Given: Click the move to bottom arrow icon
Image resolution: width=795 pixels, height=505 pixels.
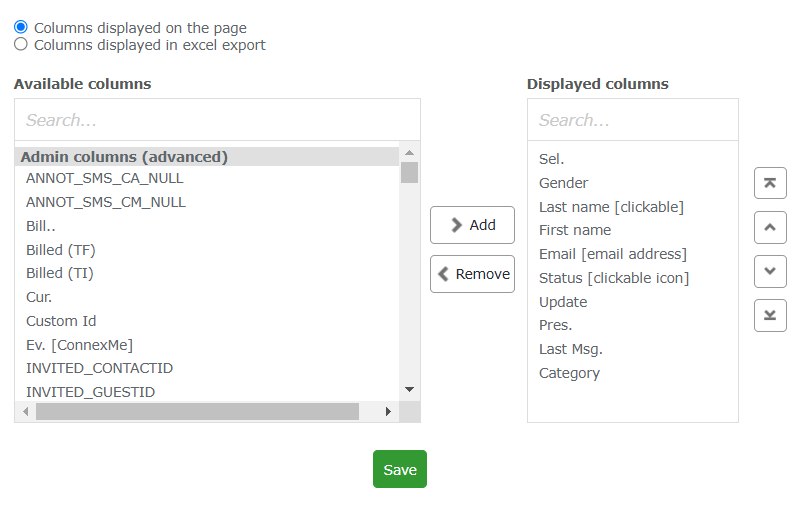Looking at the screenshot, I should (770, 315).
